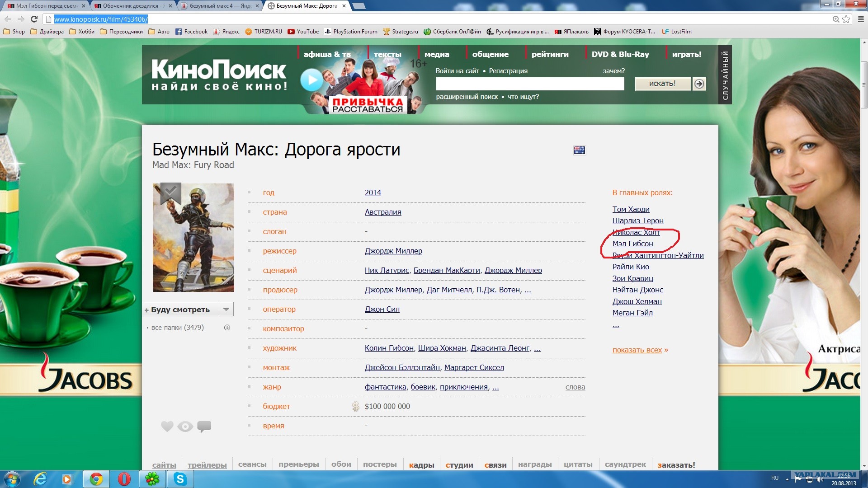Toggle the checkmark on movie poster
The width and height of the screenshot is (868, 488).
[170, 192]
